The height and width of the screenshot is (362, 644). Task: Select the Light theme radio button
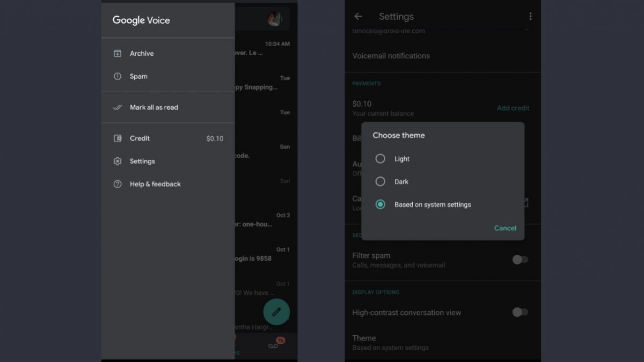coord(380,159)
